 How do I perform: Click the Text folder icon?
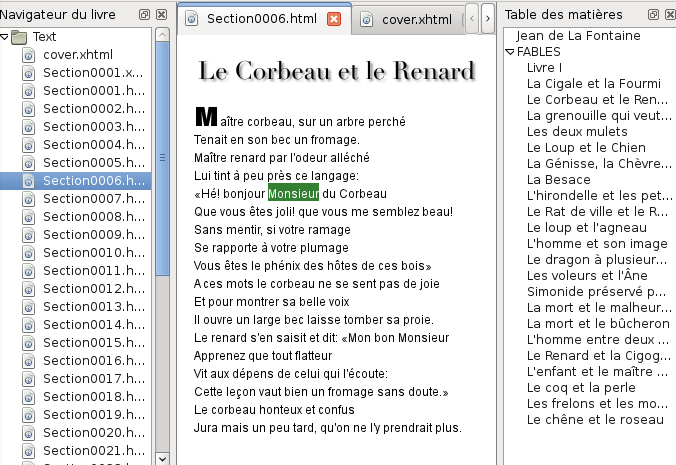[x=19, y=37]
